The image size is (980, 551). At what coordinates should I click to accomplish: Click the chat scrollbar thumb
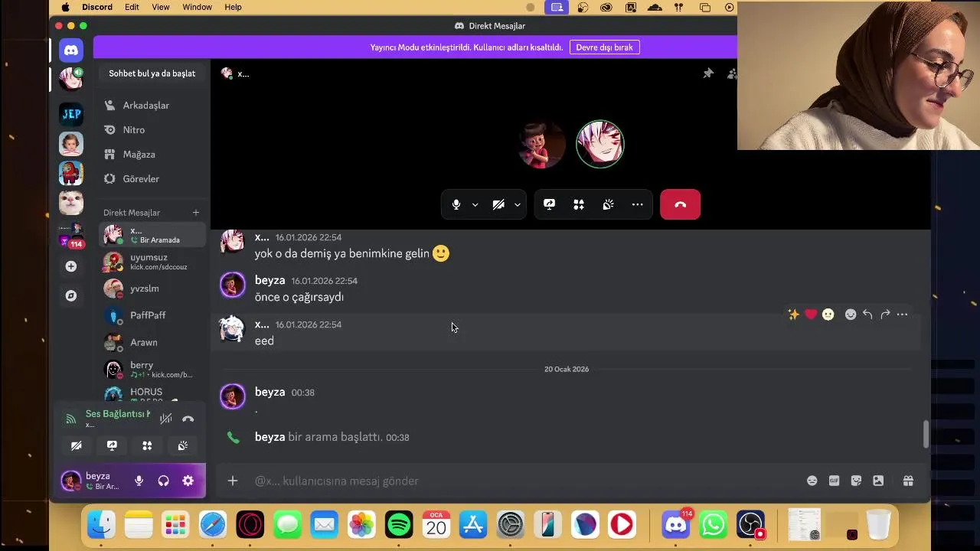coord(926,434)
